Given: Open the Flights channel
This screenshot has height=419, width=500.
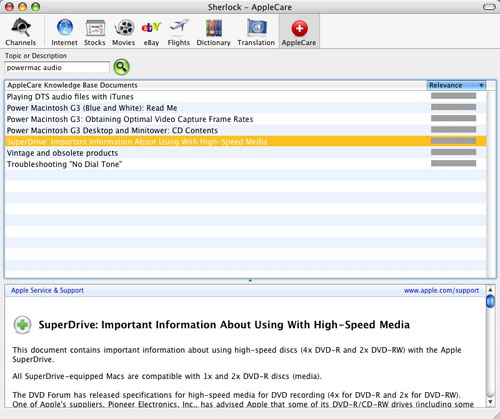Looking at the screenshot, I should point(179,32).
